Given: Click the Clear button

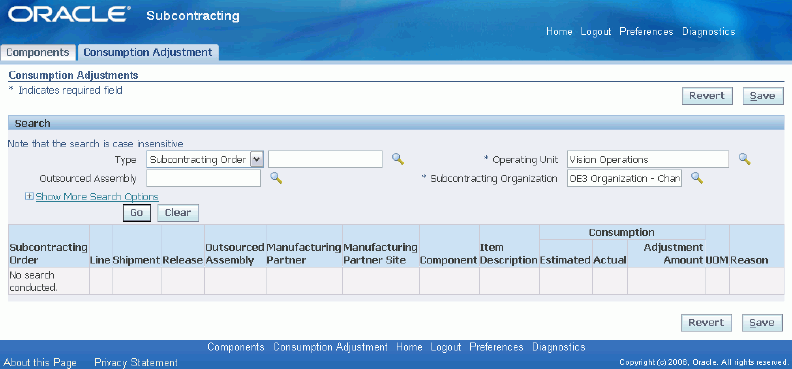Looking at the screenshot, I should pyautogui.click(x=178, y=213).
